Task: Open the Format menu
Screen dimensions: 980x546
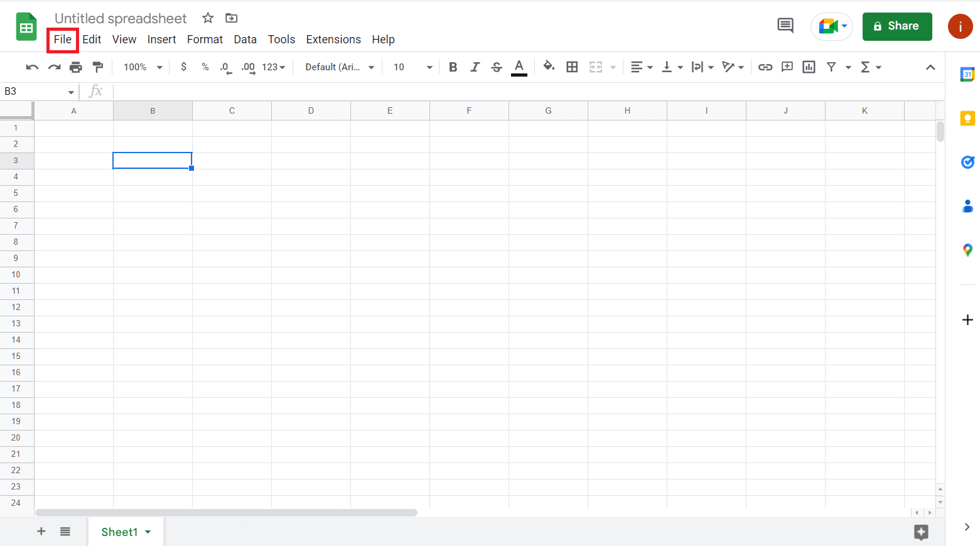Action: point(205,40)
